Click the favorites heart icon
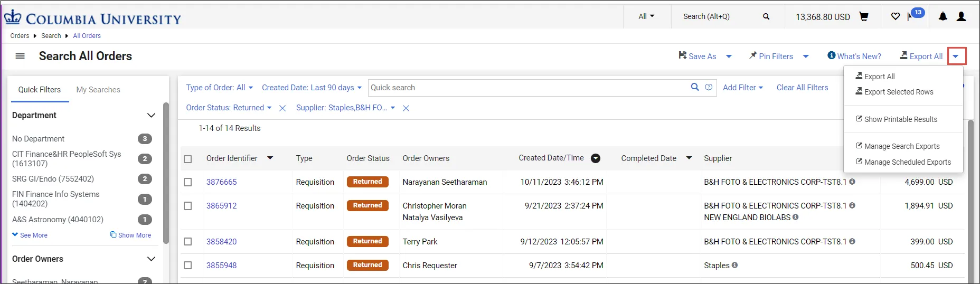 (x=896, y=16)
